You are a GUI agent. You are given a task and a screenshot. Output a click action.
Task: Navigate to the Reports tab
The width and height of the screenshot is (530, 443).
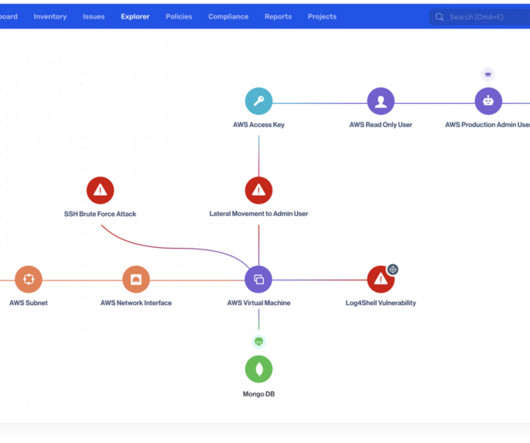(278, 17)
